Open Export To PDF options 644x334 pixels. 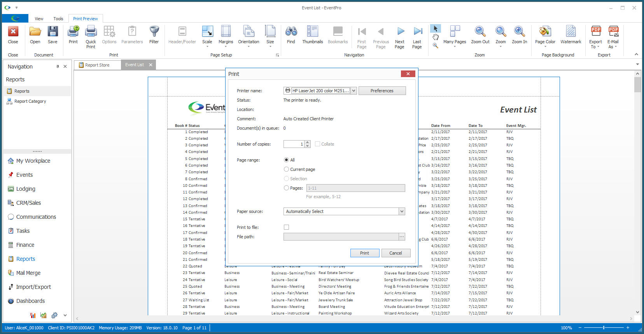pyautogui.click(x=595, y=32)
